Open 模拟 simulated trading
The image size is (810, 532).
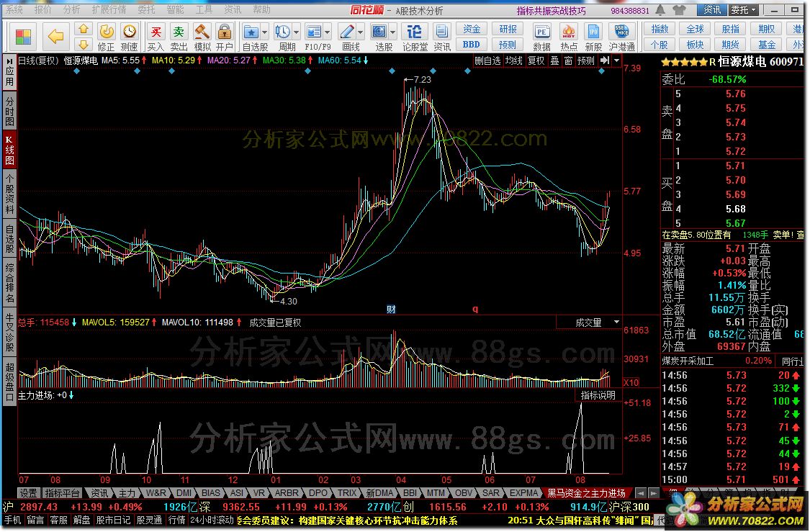click(x=202, y=37)
